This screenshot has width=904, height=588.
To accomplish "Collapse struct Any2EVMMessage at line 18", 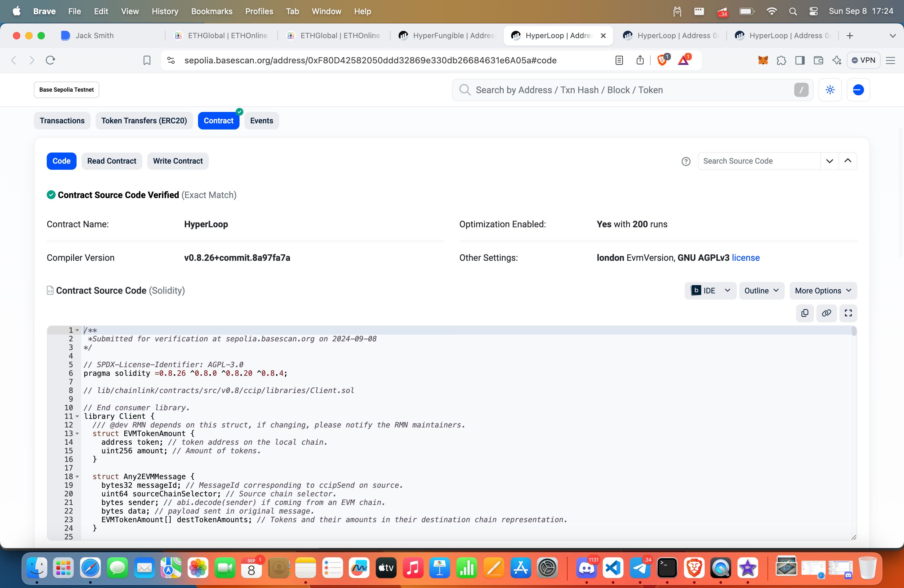I will tap(77, 477).
